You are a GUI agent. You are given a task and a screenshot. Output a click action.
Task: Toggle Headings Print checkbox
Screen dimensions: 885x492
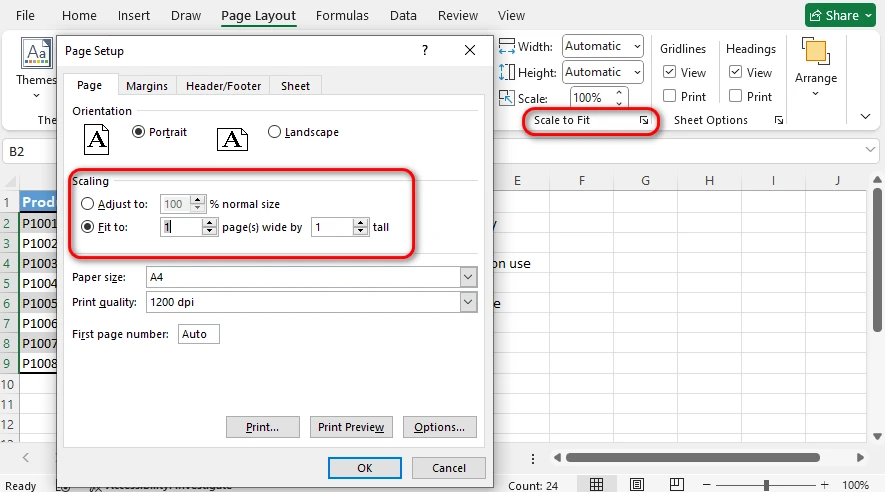(x=735, y=96)
